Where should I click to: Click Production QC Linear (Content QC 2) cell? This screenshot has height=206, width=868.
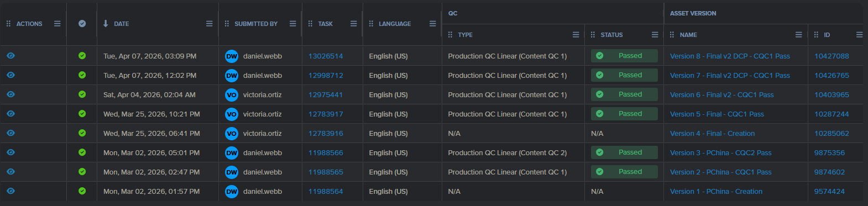(507, 153)
